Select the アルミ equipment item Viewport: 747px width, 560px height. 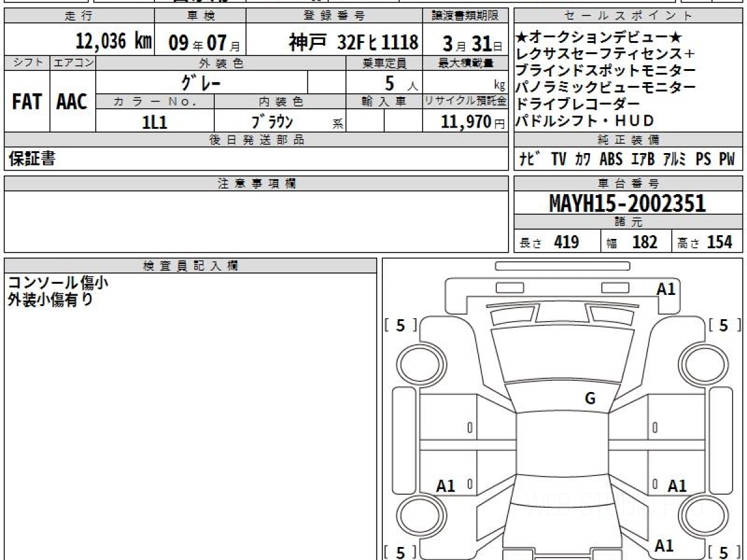click(x=674, y=159)
